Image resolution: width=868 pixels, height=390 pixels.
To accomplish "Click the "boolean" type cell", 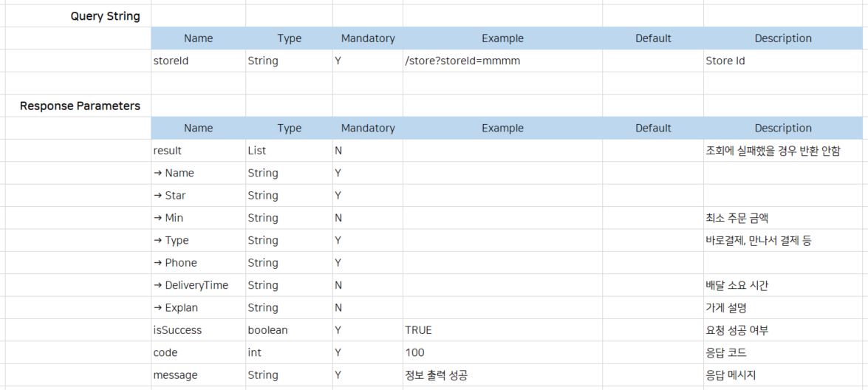I will [x=267, y=330].
